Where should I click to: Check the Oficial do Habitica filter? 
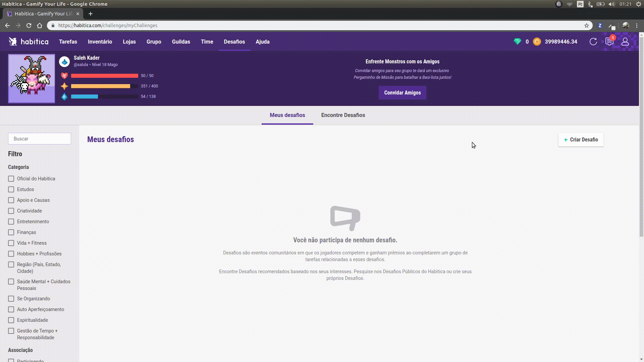point(11,179)
